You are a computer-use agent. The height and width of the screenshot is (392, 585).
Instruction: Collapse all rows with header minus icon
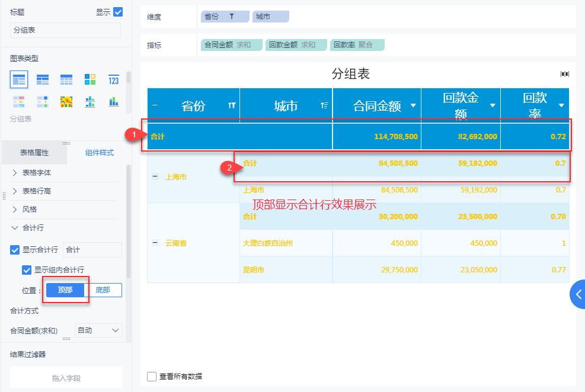pos(155,105)
